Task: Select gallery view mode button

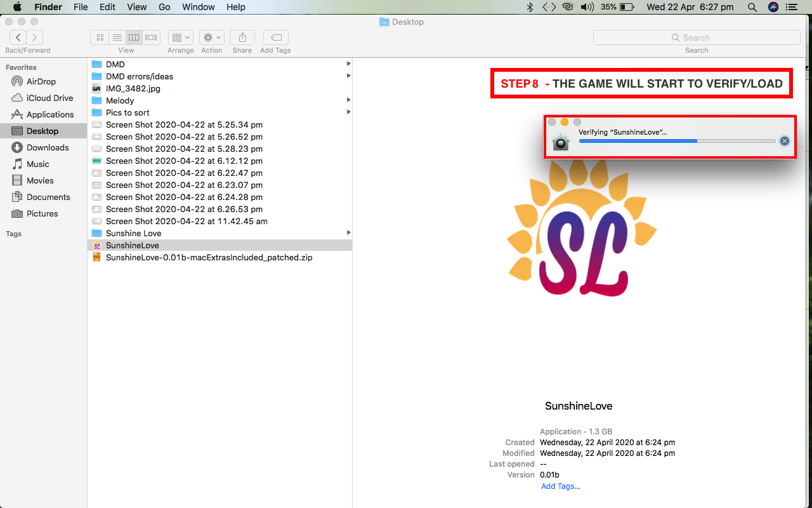Action: pyautogui.click(x=151, y=37)
